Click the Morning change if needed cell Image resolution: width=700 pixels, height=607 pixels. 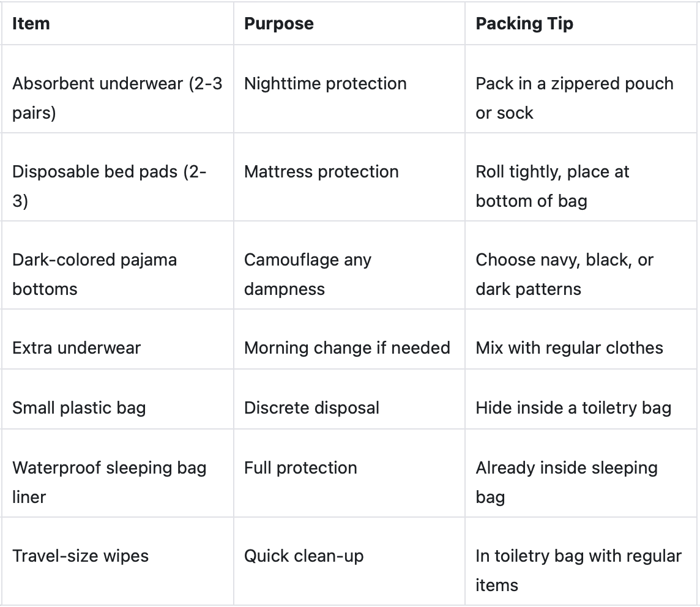coord(347,348)
